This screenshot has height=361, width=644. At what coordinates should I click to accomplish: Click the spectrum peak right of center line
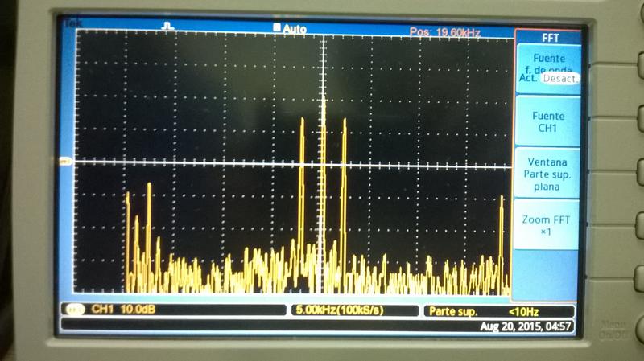pyautogui.click(x=345, y=122)
